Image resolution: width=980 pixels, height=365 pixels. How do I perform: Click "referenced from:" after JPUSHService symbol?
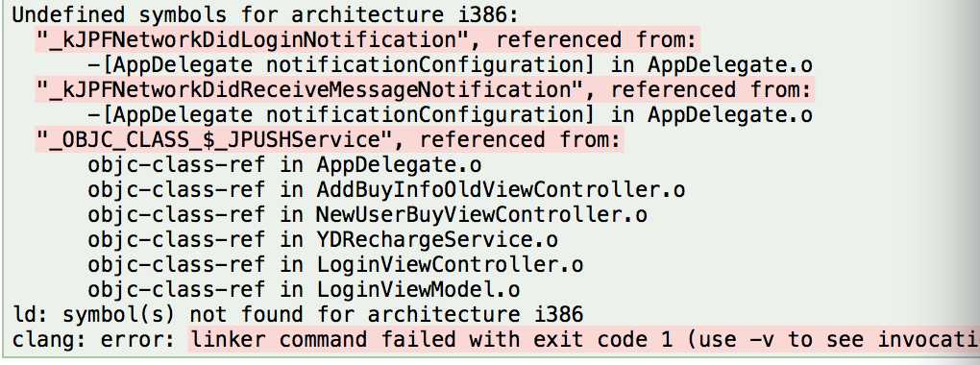[520, 140]
